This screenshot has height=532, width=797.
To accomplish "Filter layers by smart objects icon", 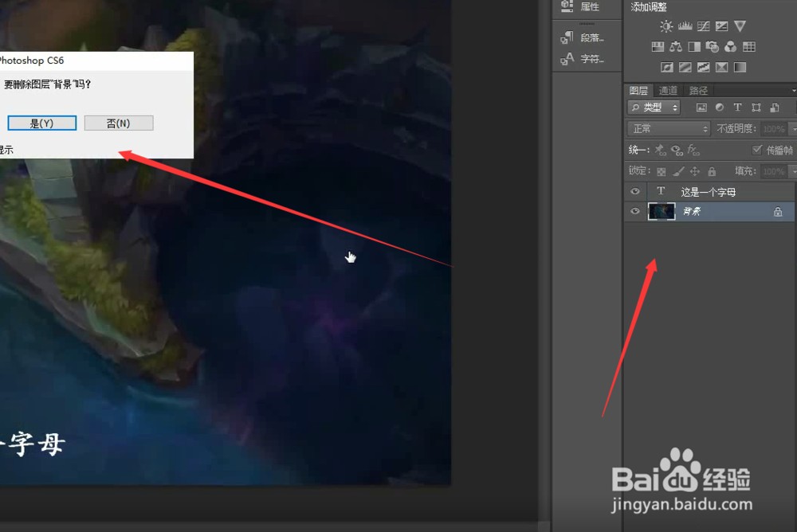I will [775, 108].
